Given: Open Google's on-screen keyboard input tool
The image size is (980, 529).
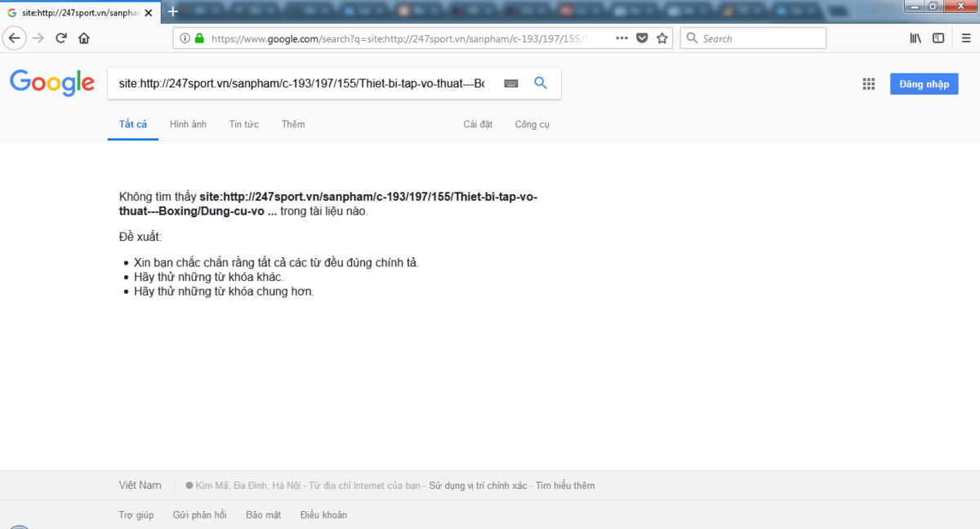Looking at the screenshot, I should click(511, 83).
